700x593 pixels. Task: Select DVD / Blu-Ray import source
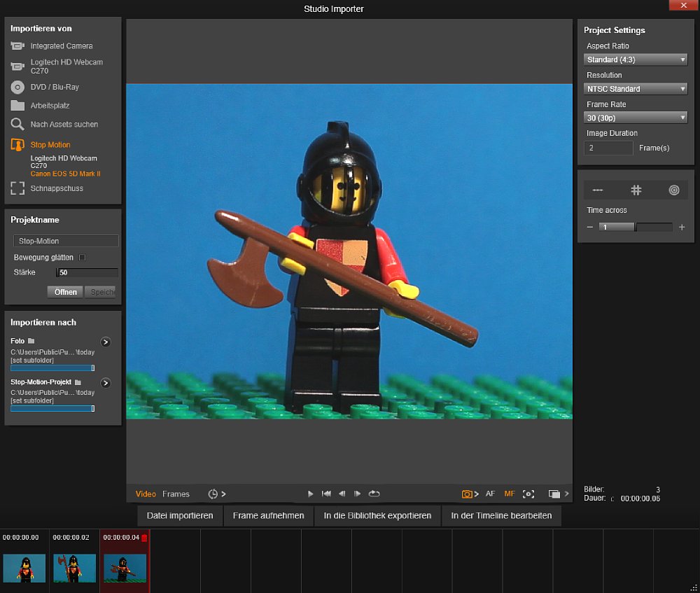(54, 87)
